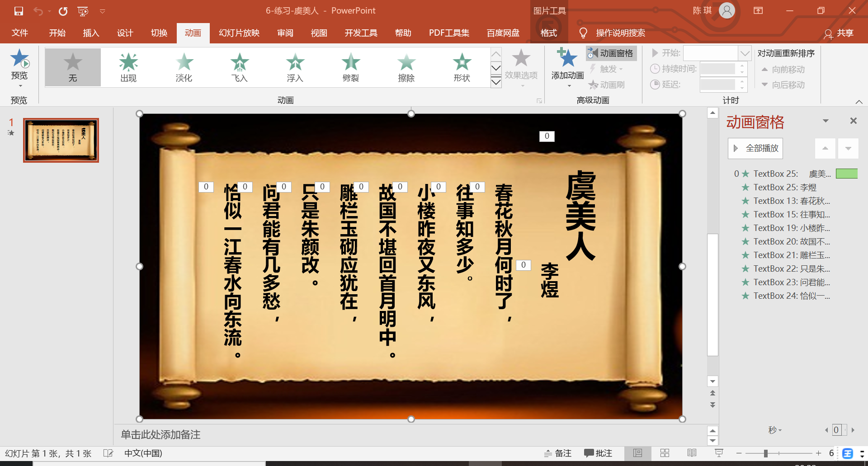The width and height of the screenshot is (868, 466).
Task: Click the add notes area (单击此处添加备注)
Action: point(160,435)
